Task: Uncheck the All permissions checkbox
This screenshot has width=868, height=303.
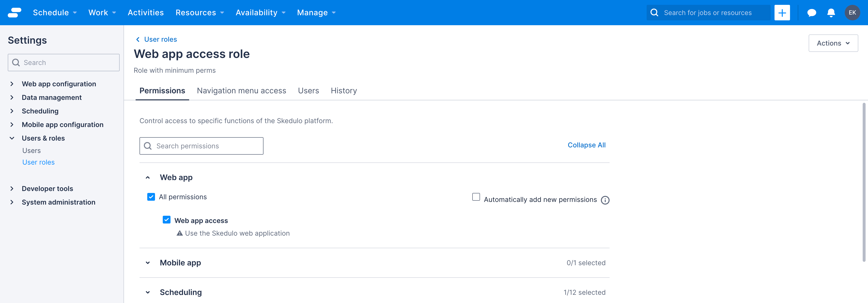Action: (x=151, y=197)
